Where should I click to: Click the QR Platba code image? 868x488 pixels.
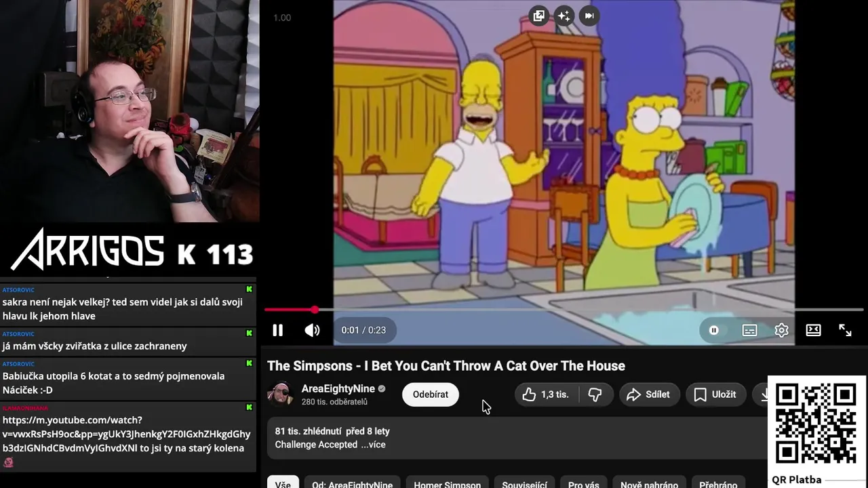[816, 424]
